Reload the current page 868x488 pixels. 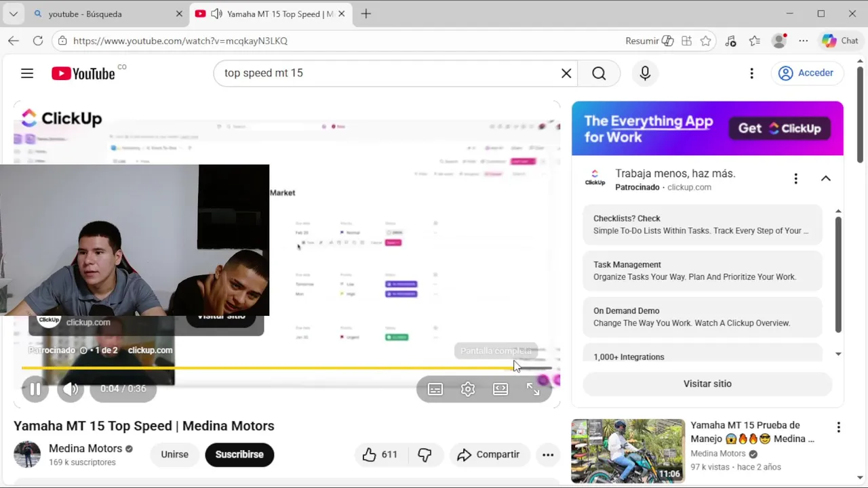[38, 41]
